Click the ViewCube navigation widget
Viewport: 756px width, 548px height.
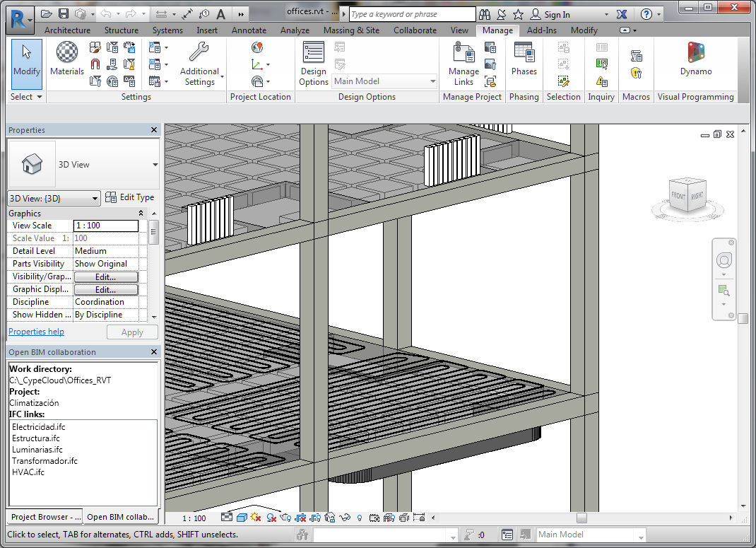pos(687,195)
